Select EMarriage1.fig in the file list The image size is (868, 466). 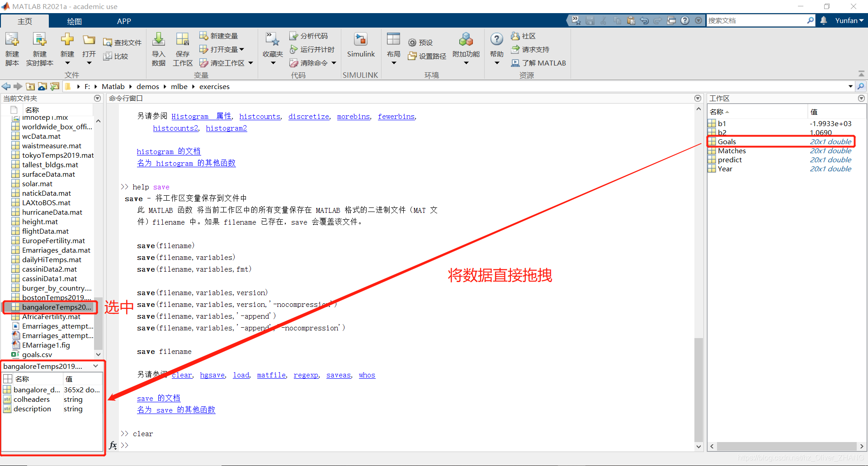(x=46, y=345)
